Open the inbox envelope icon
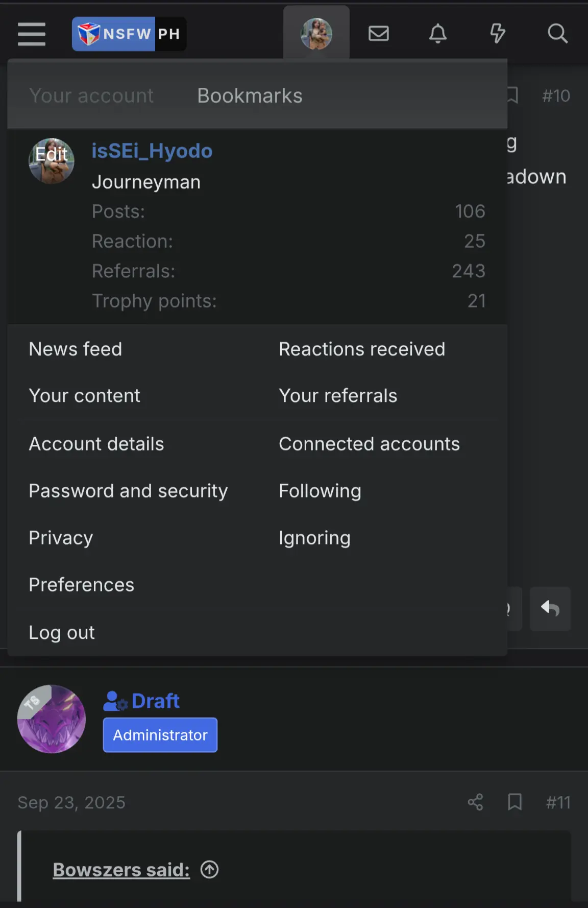The image size is (588, 908). [x=379, y=34]
